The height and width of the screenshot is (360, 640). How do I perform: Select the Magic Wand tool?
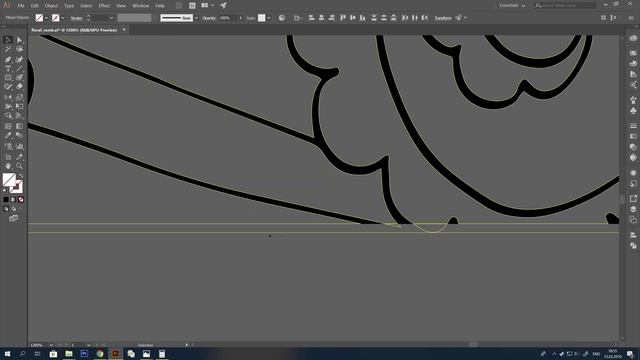[x=8, y=49]
